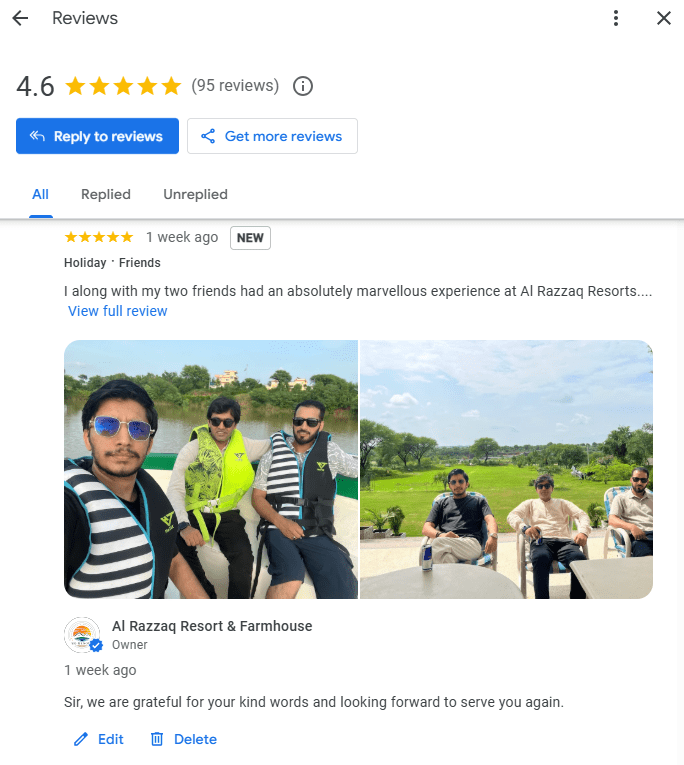Switch to the Replied tab
Screen dimensions: 684x765
pyautogui.click(x=106, y=194)
